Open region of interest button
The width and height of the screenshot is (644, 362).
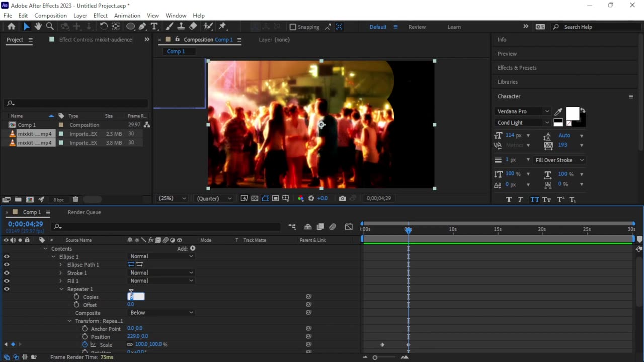point(275,198)
